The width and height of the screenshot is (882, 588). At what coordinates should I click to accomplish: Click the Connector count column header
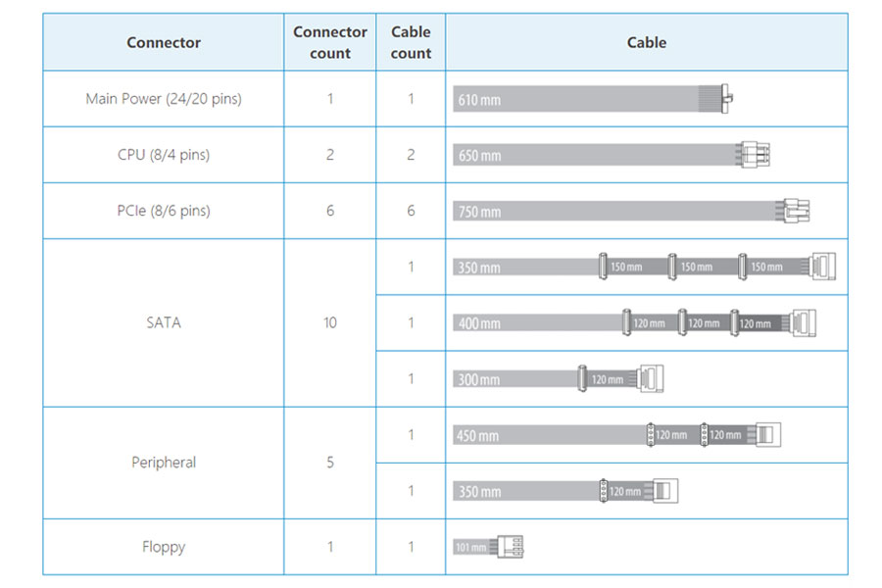(x=330, y=43)
